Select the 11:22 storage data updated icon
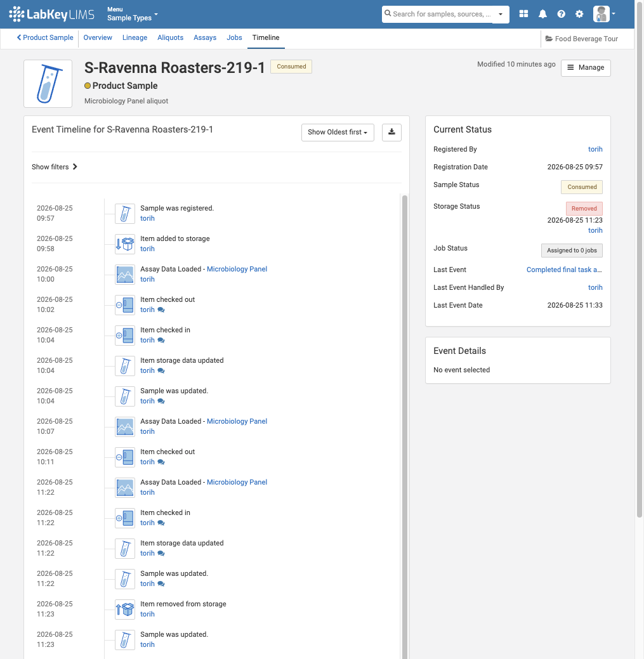The image size is (644, 659). [x=125, y=549]
